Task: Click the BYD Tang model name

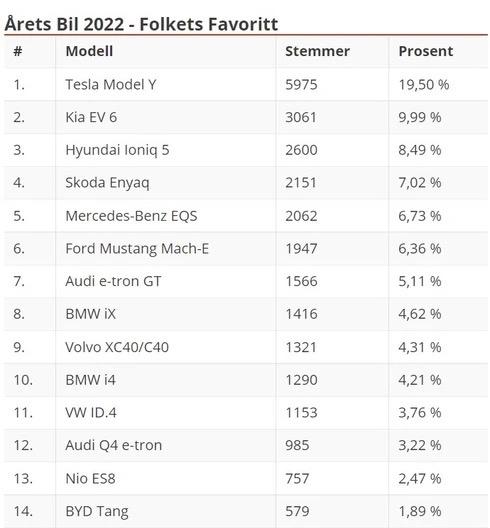Action: tap(97, 512)
